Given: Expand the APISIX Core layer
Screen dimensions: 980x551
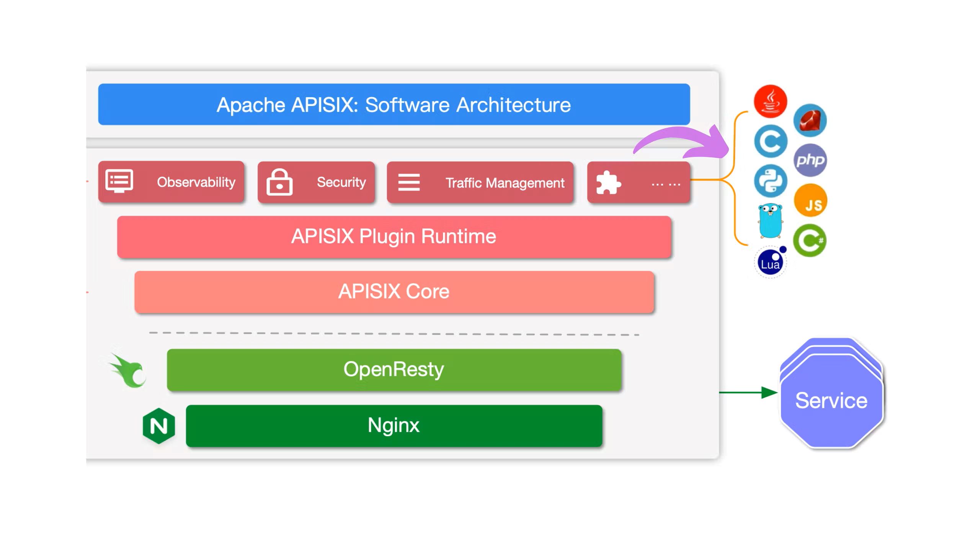Looking at the screenshot, I should coord(393,291).
